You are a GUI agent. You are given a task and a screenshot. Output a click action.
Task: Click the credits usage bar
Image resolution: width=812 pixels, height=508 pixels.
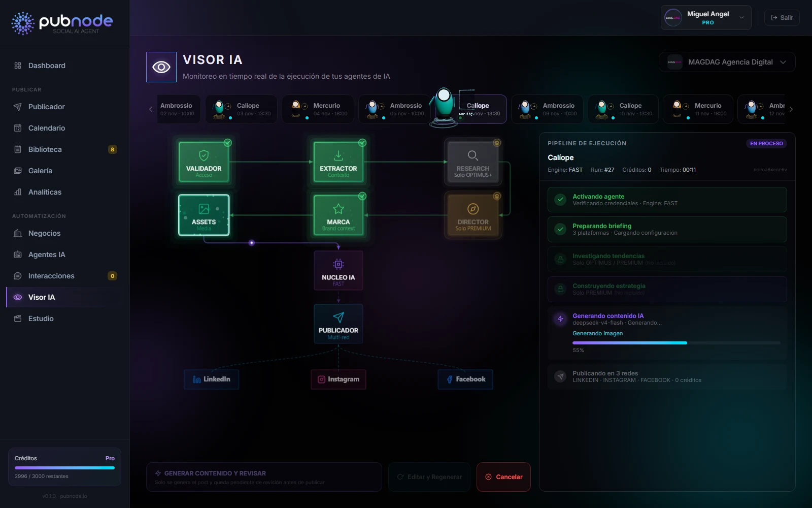point(64,468)
